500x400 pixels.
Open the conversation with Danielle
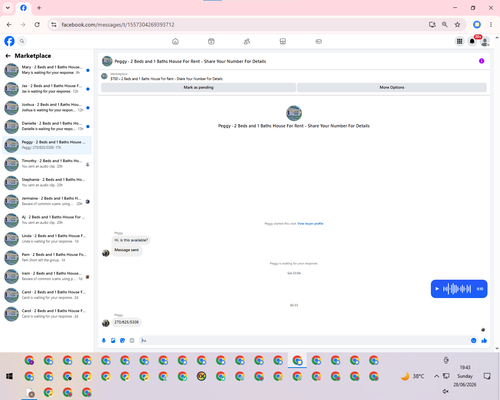[47, 126]
